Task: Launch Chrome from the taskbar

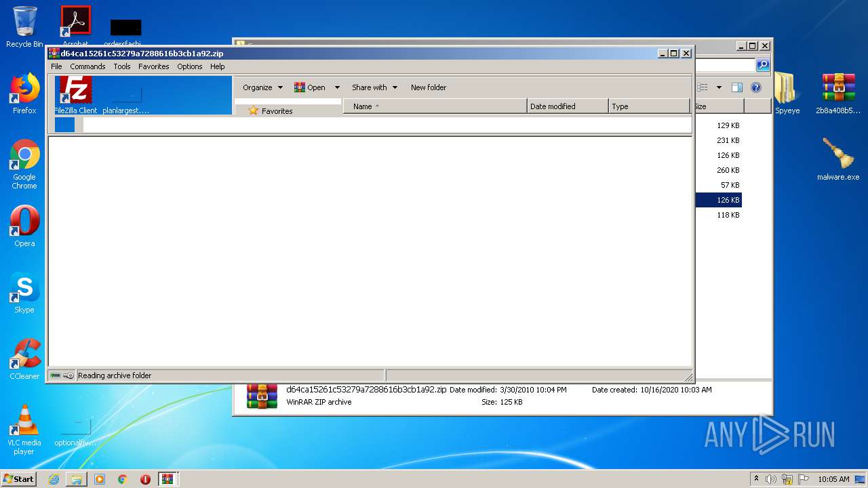Action: coord(122,479)
